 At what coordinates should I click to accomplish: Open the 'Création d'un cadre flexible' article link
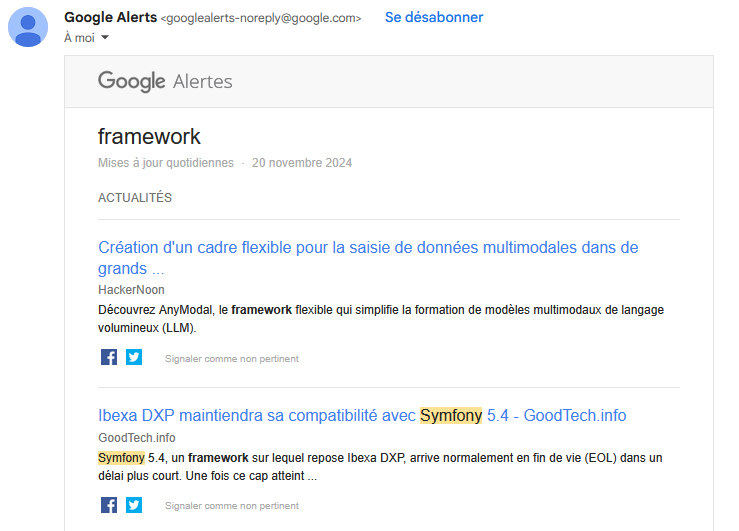pyautogui.click(x=368, y=257)
